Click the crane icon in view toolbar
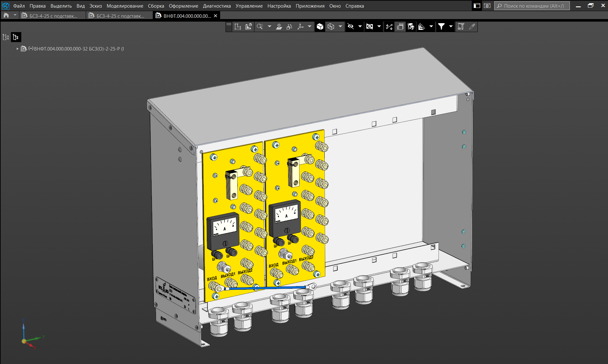Viewport: 608px width, 364px height. point(461,27)
